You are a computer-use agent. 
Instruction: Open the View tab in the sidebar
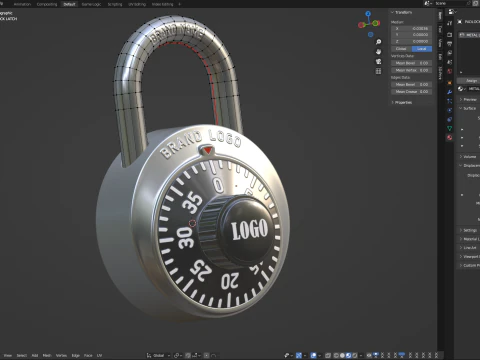click(x=440, y=43)
